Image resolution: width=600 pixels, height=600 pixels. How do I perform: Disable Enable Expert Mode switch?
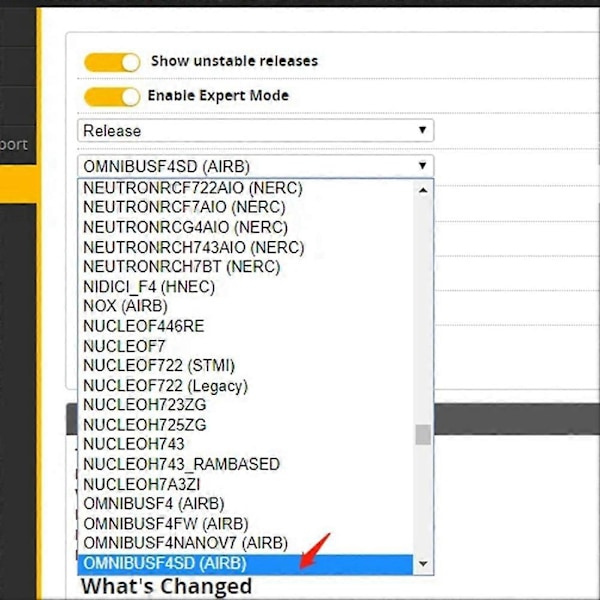[112, 97]
